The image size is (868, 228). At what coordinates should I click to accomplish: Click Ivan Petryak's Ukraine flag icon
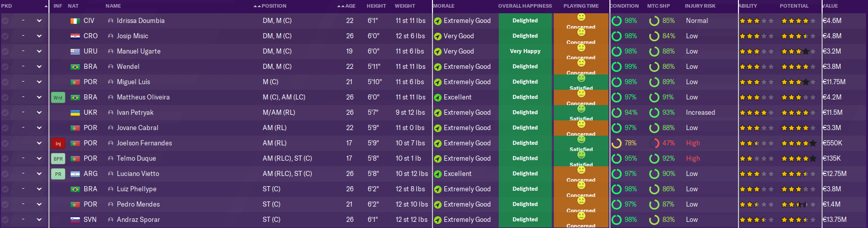(75, 113)
